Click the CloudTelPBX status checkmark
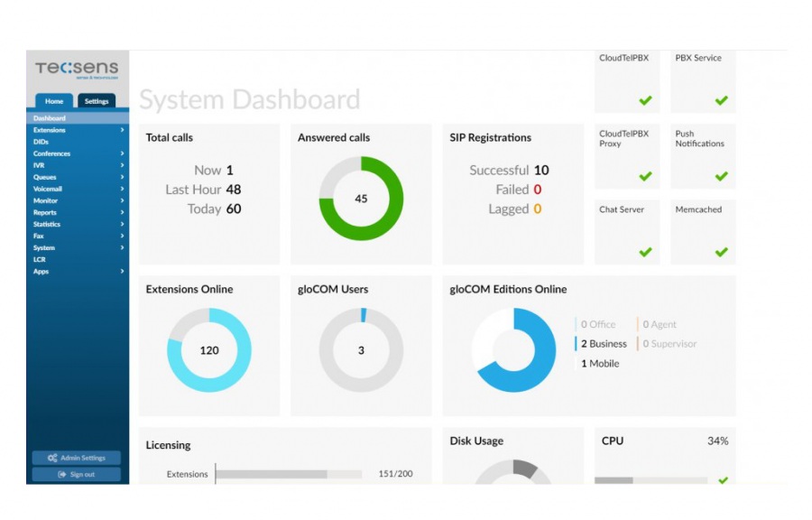Screen dimensions: 812x520 point(645,100)
